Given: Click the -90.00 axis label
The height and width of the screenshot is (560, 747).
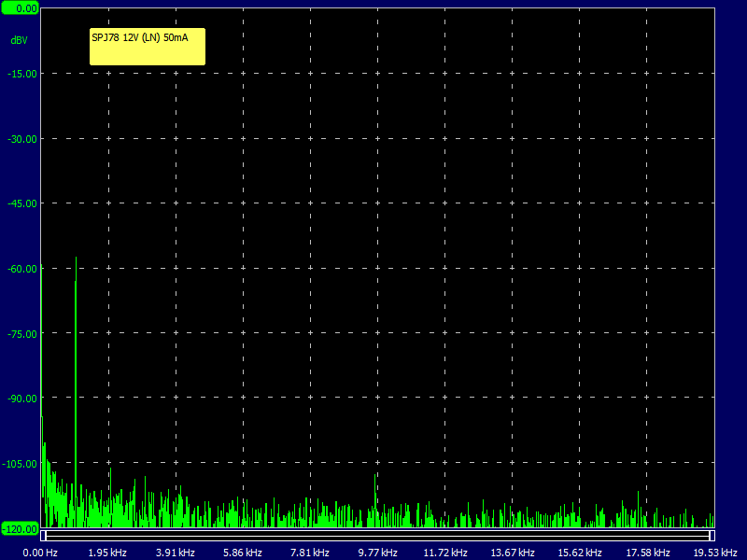Looking at the screenshot, I should pos(21,399).
